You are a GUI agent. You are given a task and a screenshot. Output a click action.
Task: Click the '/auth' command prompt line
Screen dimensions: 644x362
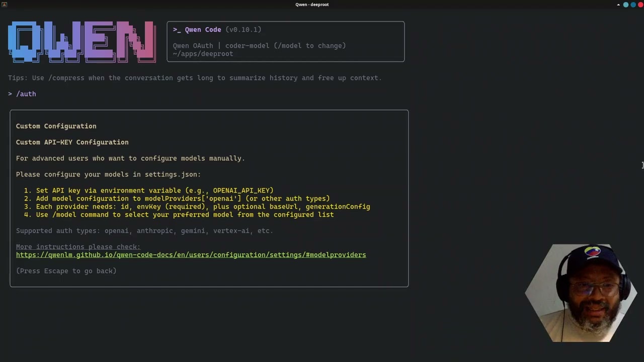pyautogui.click(x=22, y=94)
